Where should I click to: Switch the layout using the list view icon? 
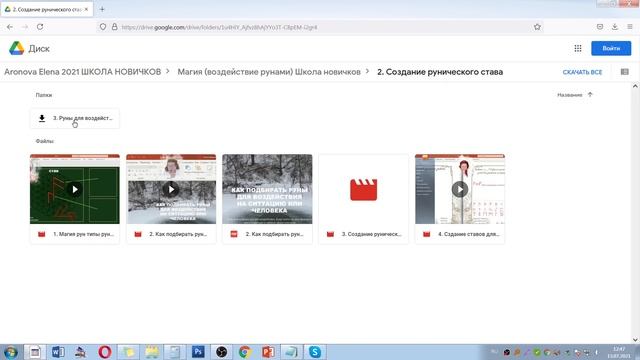(x=624, y=72)
